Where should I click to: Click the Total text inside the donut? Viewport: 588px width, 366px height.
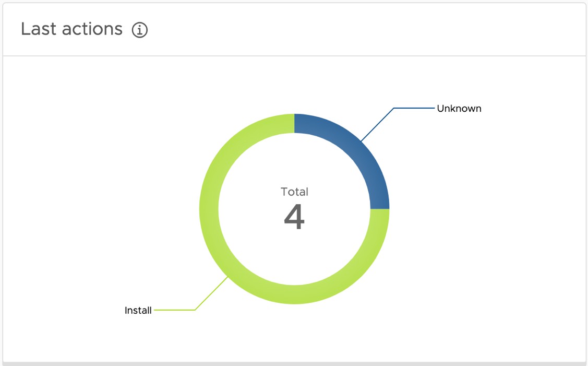click(x=294, y=192)
